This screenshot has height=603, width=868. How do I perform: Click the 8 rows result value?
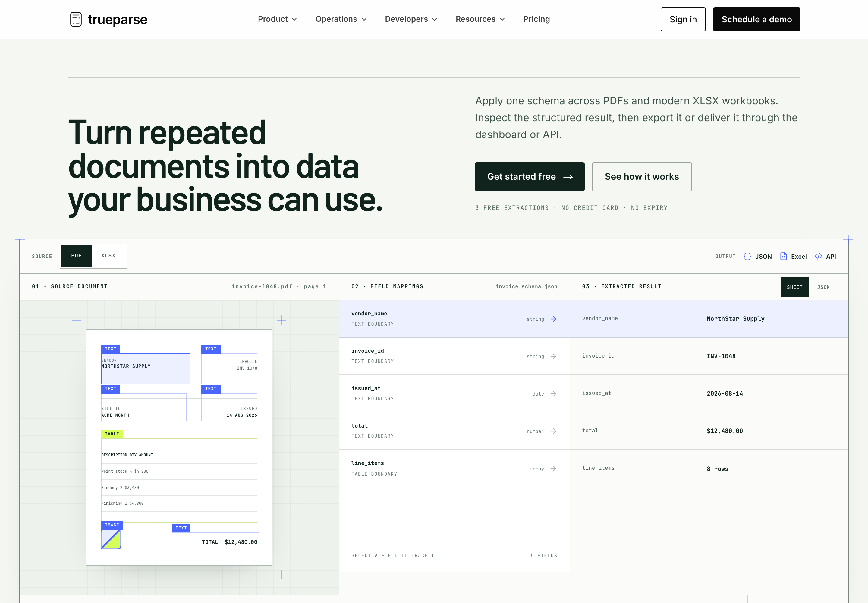[717, 469]
